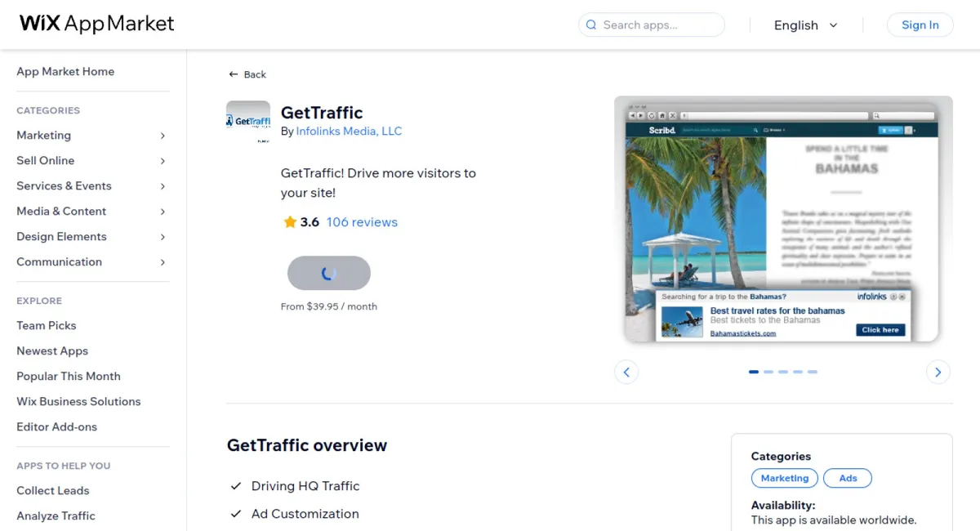The width and height of the screenshot is (980, 531).
Task: Click the search magnifier icon
Action: coord(591,25)
